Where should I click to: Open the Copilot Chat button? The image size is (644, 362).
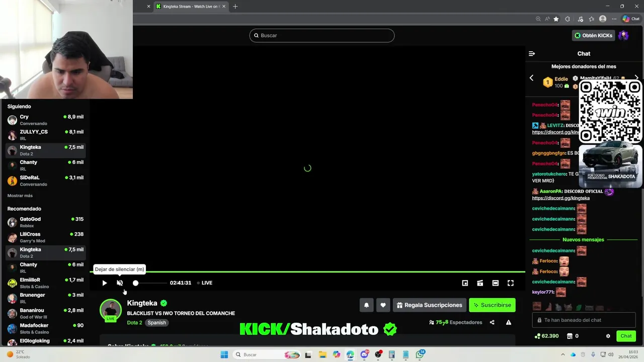click(x=631, y=19)
